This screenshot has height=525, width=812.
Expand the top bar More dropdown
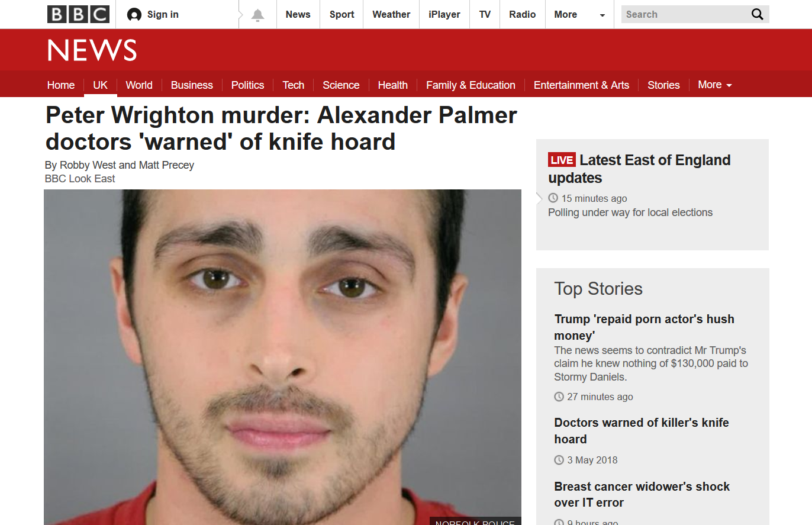pyautogui.click(x=580, y=15)
